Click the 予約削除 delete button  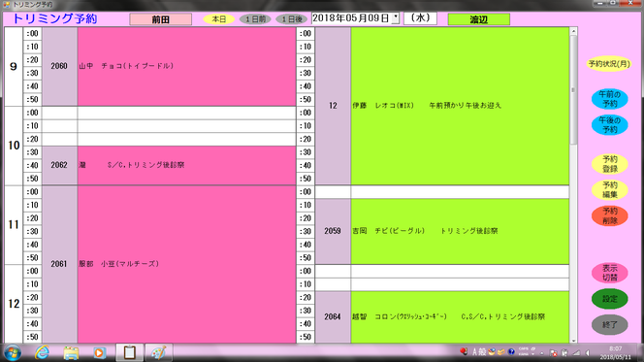609,215
